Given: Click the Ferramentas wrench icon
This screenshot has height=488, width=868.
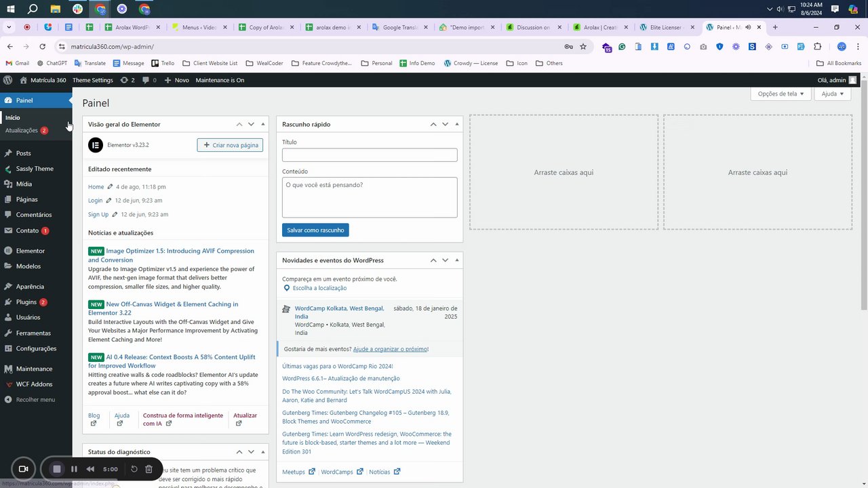Looking at the screenshot, I should (8, 333).
